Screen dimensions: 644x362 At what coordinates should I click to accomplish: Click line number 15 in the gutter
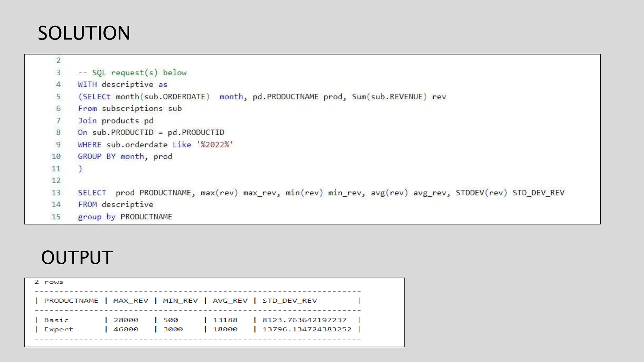tap(56, 217)
